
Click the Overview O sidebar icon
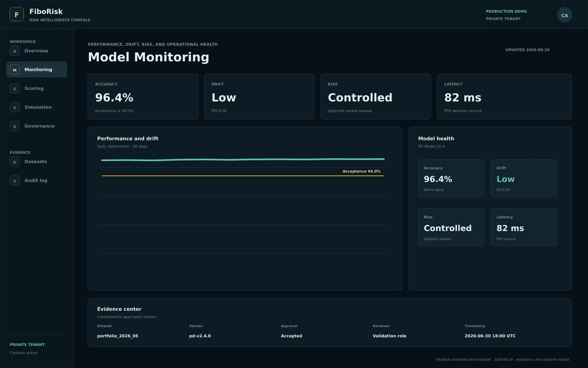[x=15, y=51]
